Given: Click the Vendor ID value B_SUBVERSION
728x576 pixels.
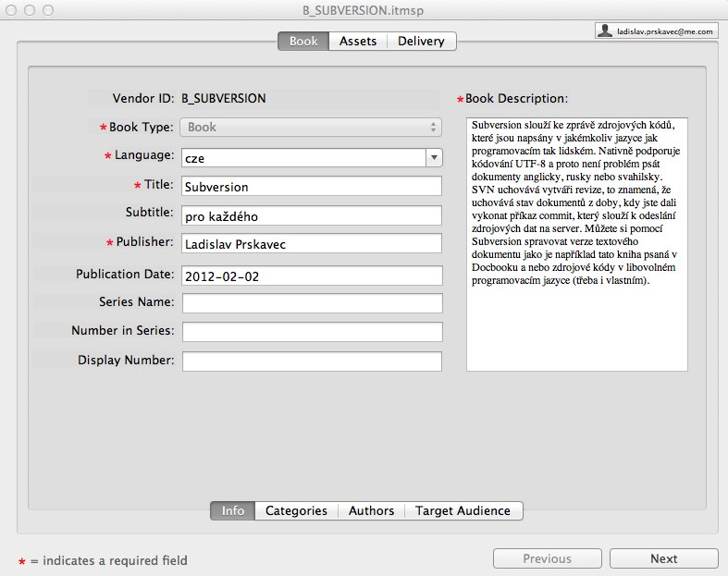Looking at the screenshot, I should tap(224, 98).
